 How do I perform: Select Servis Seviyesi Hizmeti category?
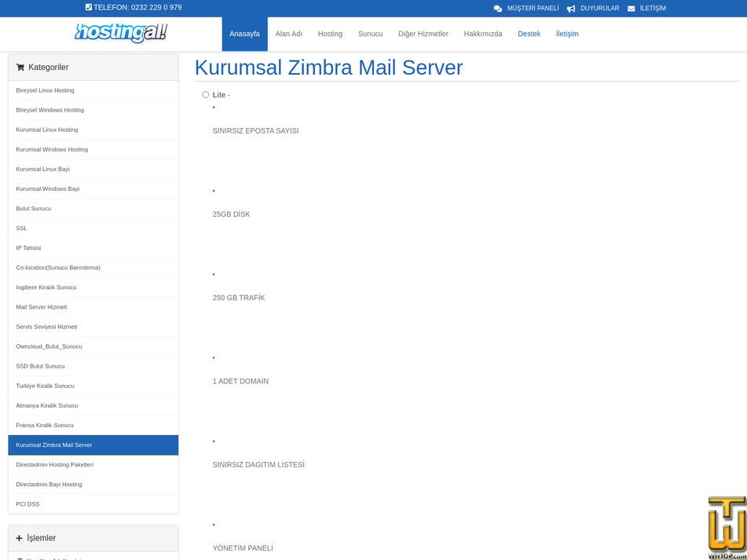pos(93,327)
